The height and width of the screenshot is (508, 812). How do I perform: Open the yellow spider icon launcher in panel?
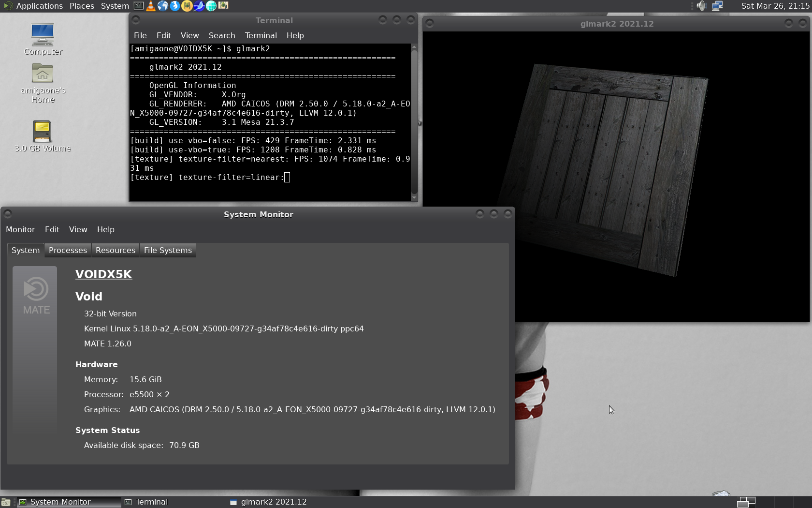[x=187, y=6]
